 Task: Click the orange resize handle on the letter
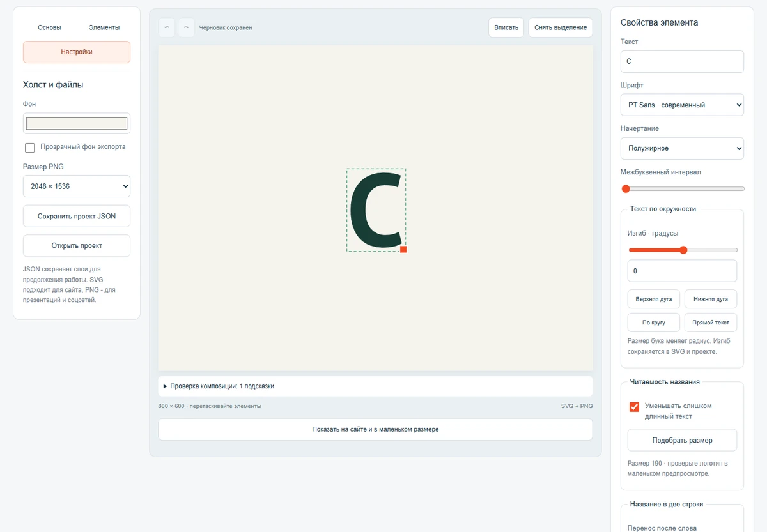coord(403,249)
